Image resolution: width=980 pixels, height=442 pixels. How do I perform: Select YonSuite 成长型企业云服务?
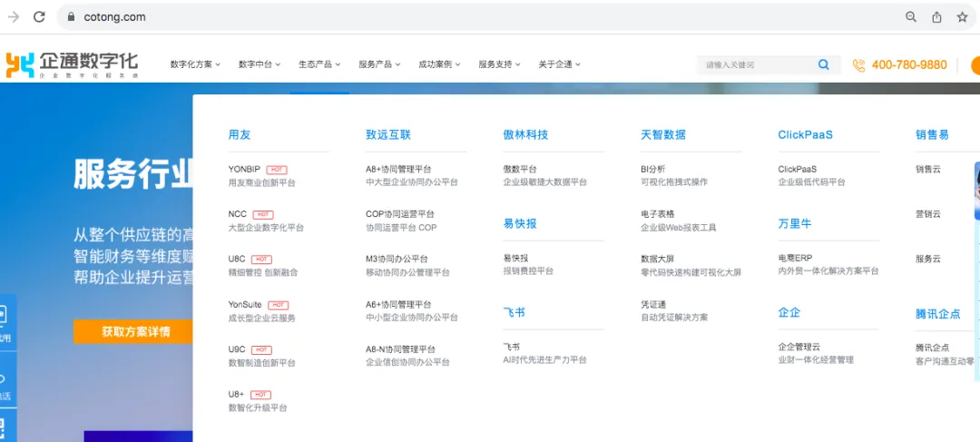point(262,311)
